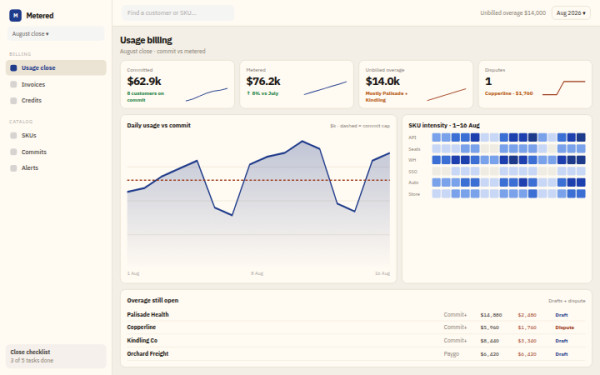Expand the August close workspace selector

pos(56,34)
